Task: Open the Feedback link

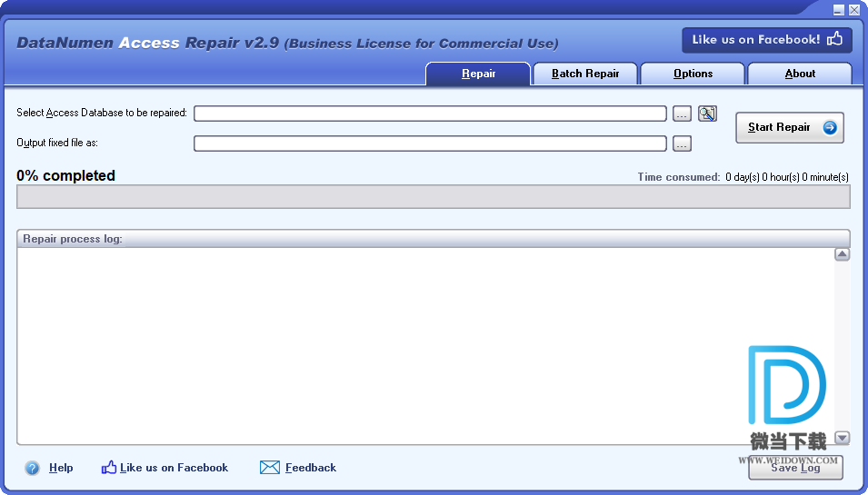Action: pyautogui.click(x=311, y=468)
